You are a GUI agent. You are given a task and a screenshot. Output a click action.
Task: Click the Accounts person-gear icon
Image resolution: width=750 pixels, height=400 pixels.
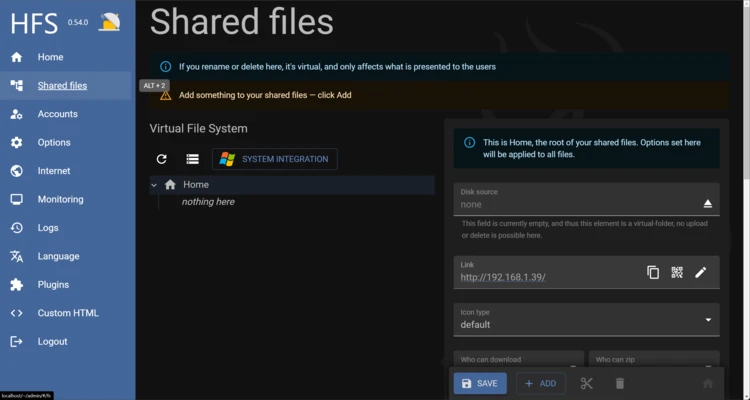click(x=16, y=114)
